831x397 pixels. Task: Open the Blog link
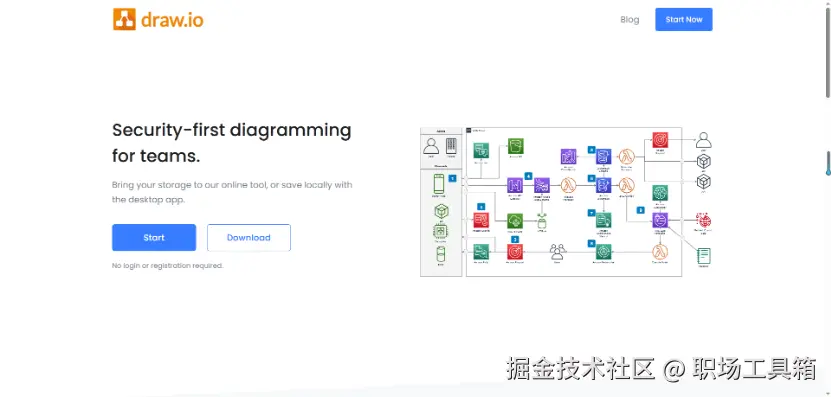630,20
